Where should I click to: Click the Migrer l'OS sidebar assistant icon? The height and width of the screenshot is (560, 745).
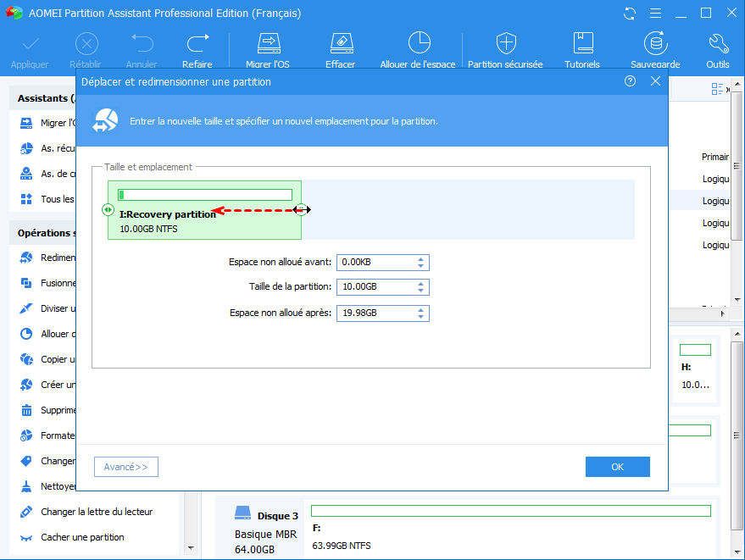pos(26,123)
